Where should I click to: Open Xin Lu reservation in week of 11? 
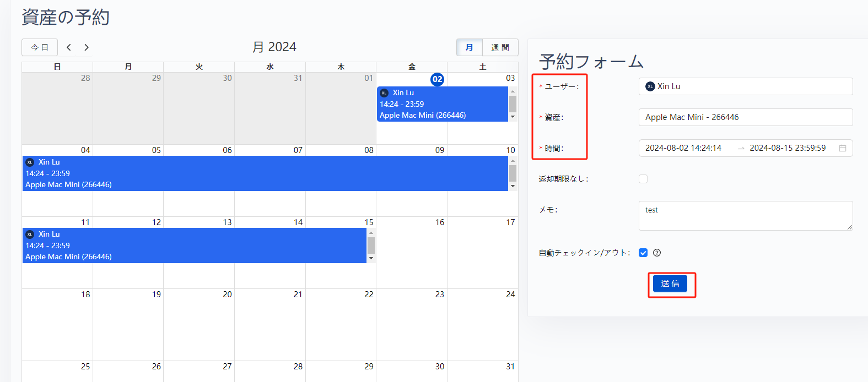click(195, 245)
